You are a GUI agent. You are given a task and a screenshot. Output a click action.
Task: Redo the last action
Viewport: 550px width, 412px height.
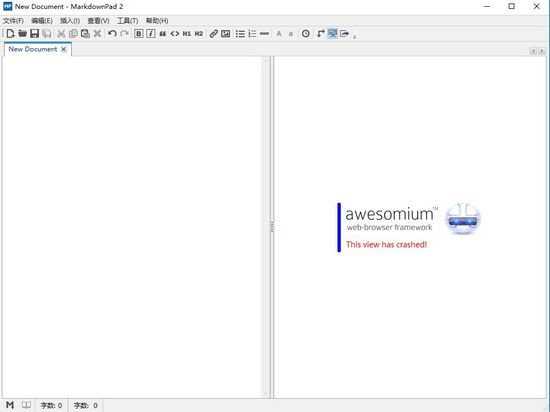pos(124,34)
